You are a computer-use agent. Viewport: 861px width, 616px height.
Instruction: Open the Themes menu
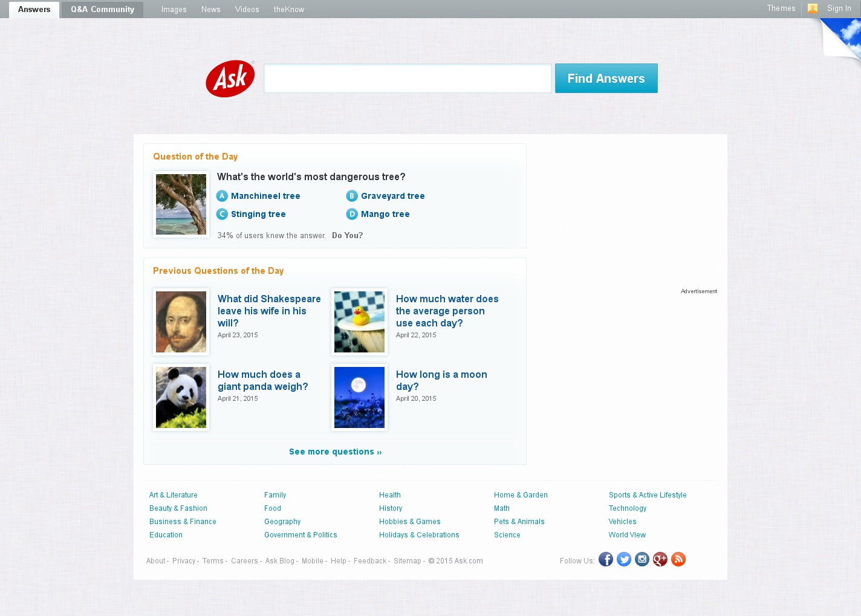point(781,8)
